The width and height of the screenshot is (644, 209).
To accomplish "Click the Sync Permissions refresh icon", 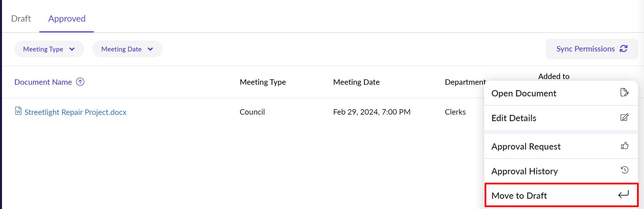I will [623, 49].
